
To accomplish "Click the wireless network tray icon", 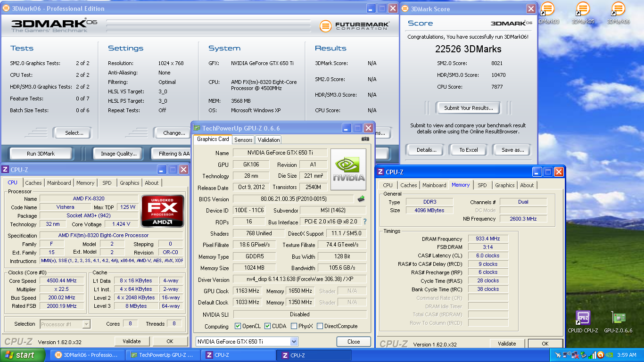I will (x=566, y=355).
